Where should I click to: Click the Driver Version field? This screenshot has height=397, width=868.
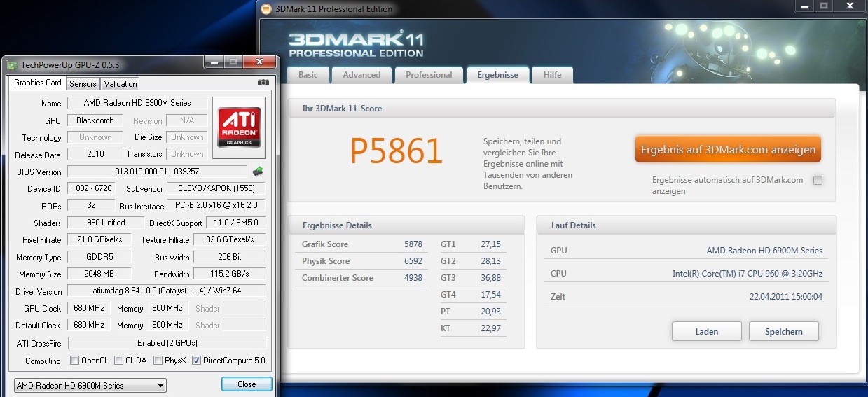167,291
